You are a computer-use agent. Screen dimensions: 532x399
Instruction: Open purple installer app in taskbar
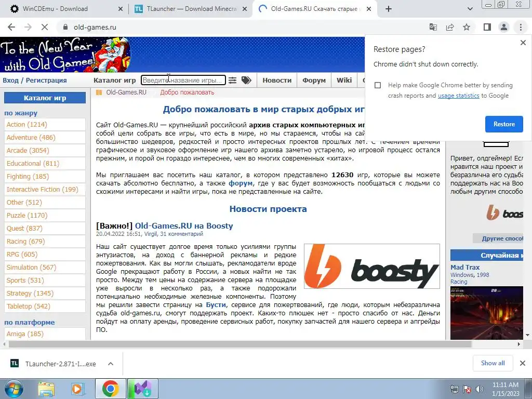(x=142, y=389)
